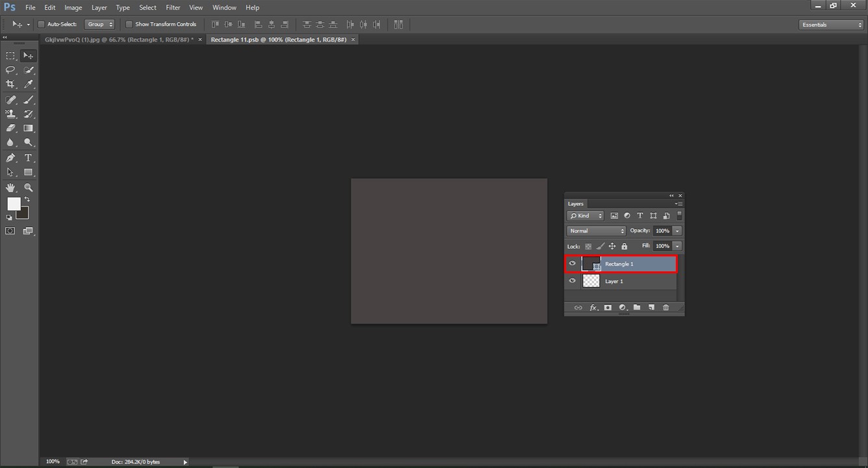The image size is (868, 468).
Task: Open Quick Mask mode
Action: (x=10, y=229)
